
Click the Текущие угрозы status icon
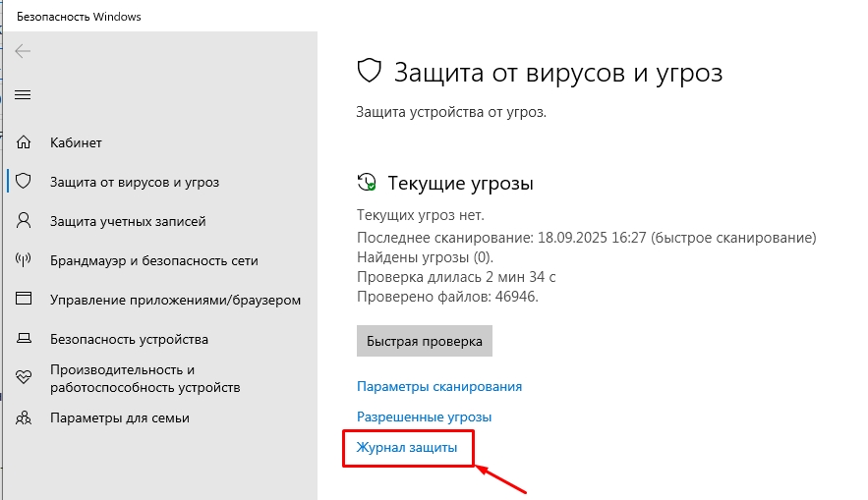367,183
